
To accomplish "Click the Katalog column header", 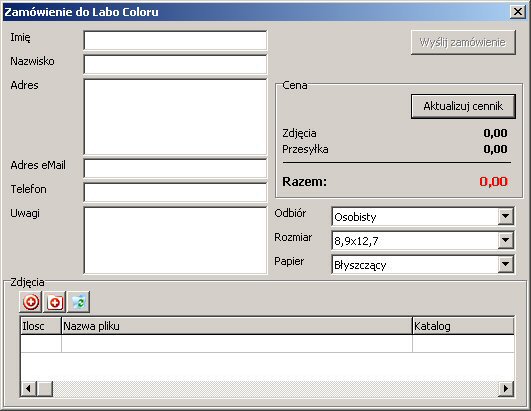I will coord(463,326).
